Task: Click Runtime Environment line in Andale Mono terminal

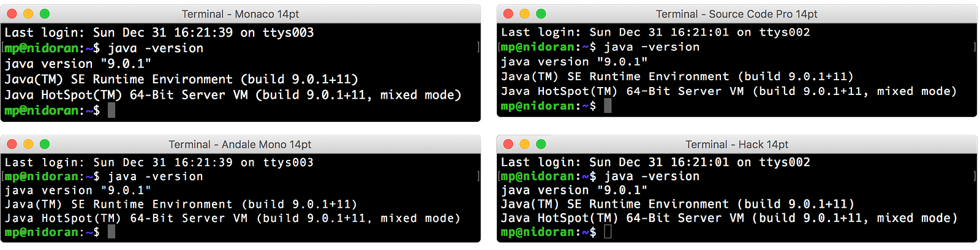Action: (x=181, y=204)
